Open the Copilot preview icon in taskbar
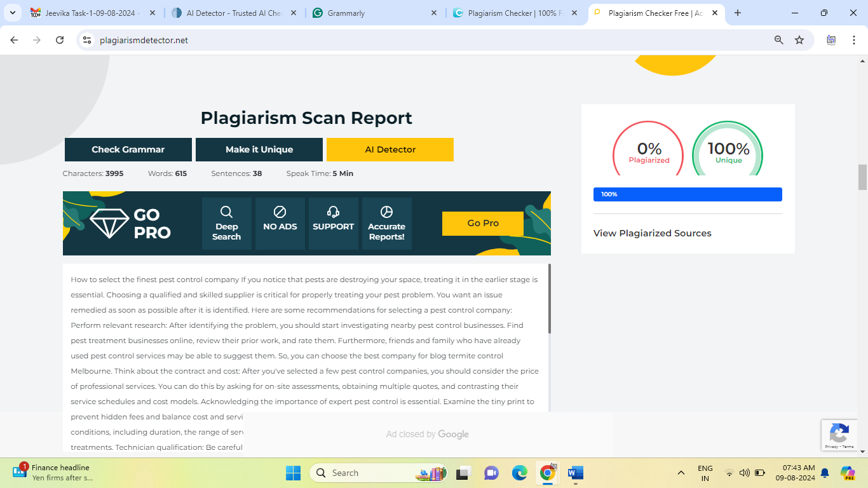The width and height of the screenshot is (868, 488). 848,473
